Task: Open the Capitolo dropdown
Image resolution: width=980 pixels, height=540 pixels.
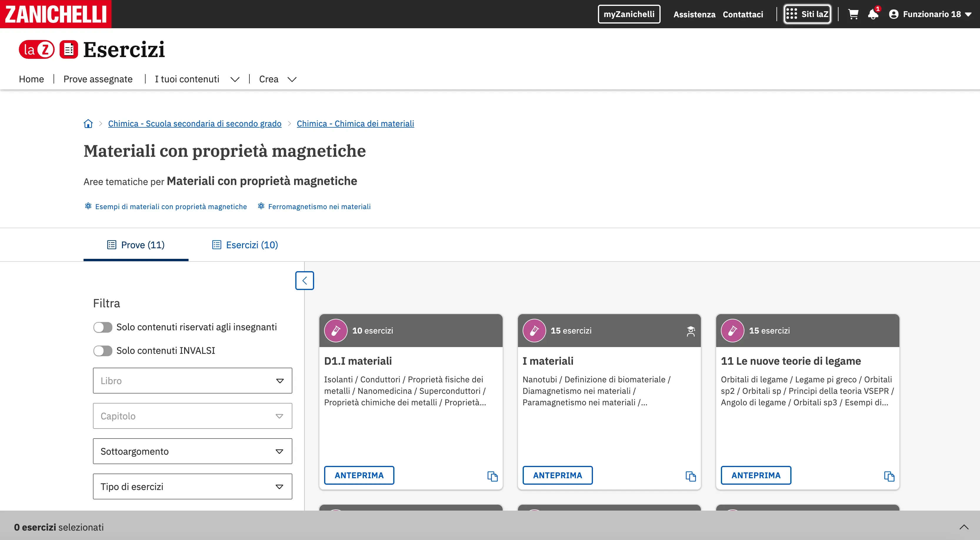Action: [192, 416]
